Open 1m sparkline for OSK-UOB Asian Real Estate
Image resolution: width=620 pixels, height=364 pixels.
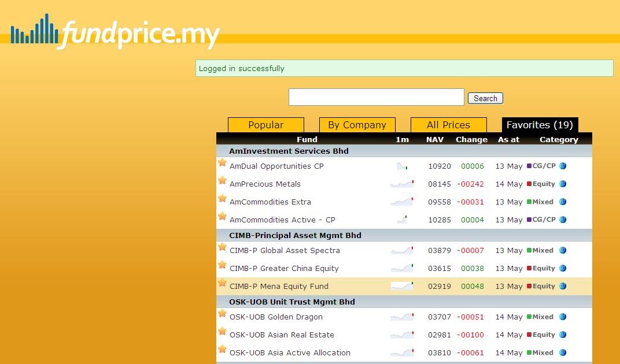(402, 335)
